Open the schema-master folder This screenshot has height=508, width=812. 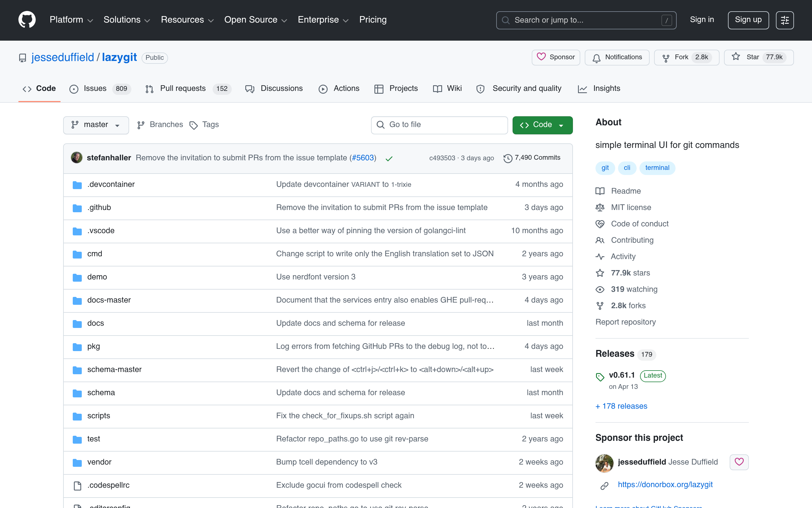(x=114, y=370)
